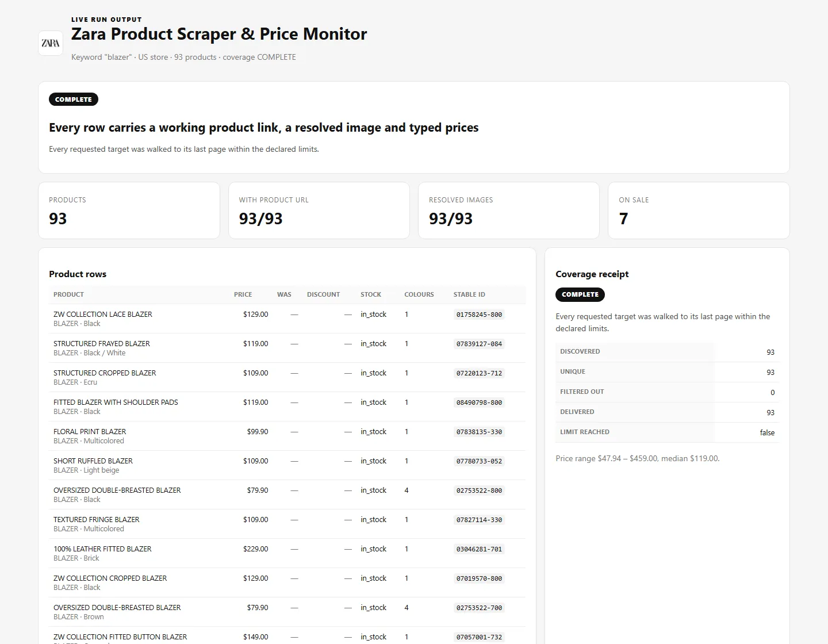
Task: Click stable ID 07220123-712
Action: (479, 373)
